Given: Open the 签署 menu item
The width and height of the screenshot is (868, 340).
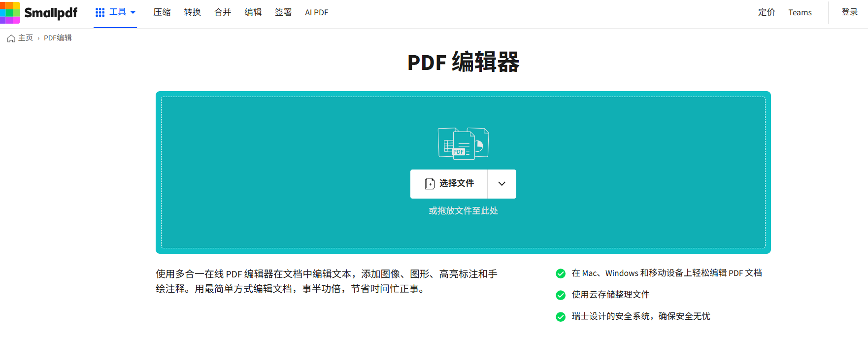Looking at the screenshot, I should tap(283, 12).
